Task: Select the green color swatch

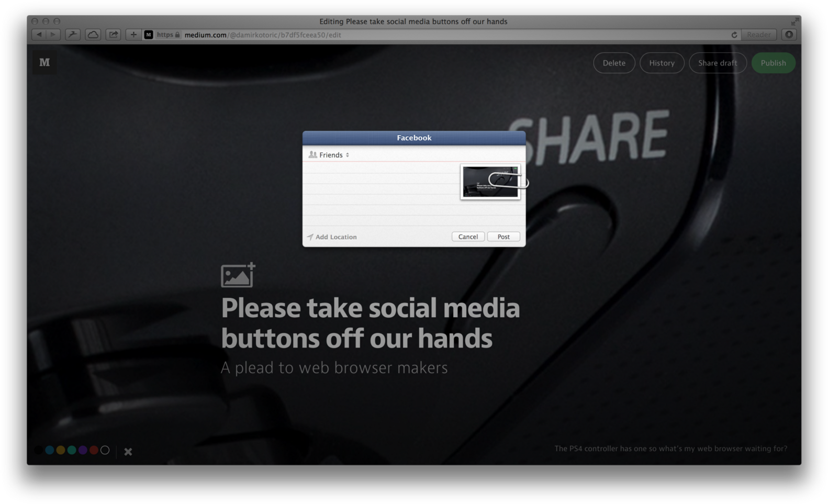Action: click(x=72, y=450)
